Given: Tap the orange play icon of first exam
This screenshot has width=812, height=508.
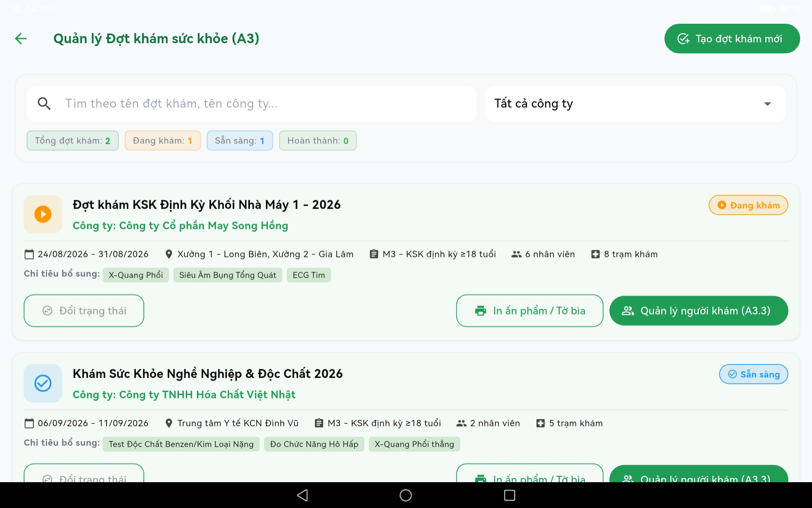Looking at the screenshot, I should [43, 214].
